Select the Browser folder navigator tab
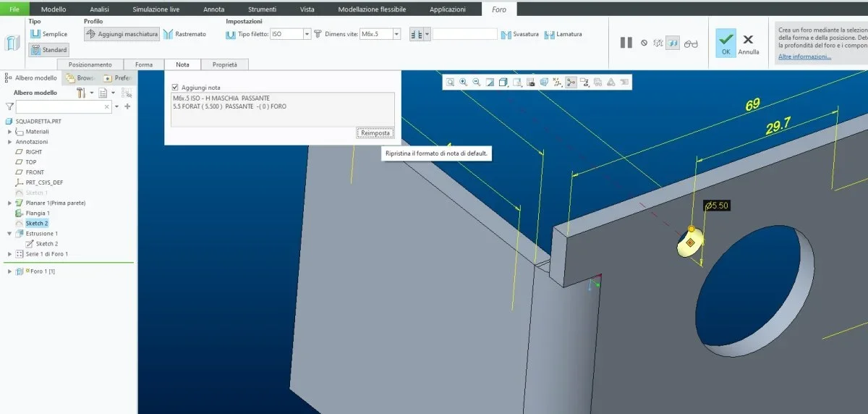This screenshot has width=868, height=414. coord(81,77)
